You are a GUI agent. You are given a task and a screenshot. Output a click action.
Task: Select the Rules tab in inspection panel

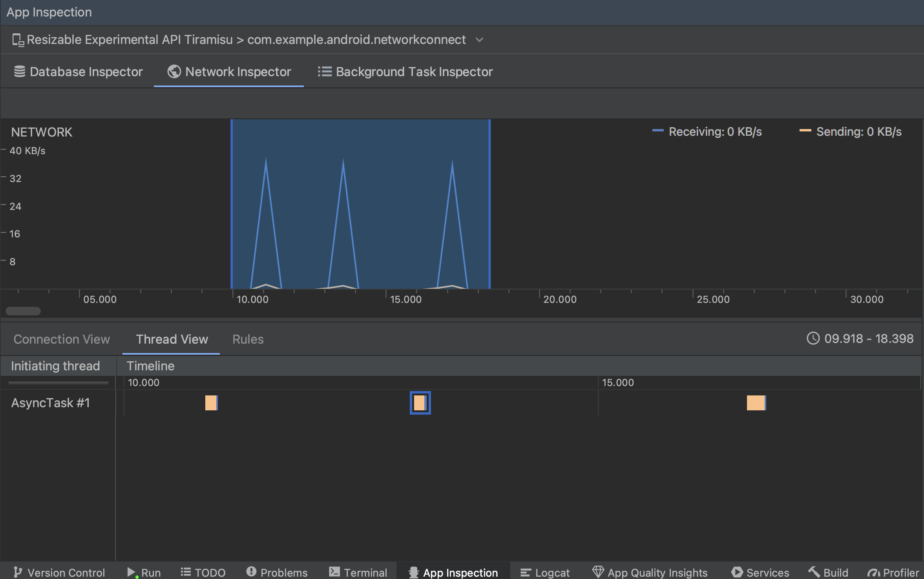[248, 339]
